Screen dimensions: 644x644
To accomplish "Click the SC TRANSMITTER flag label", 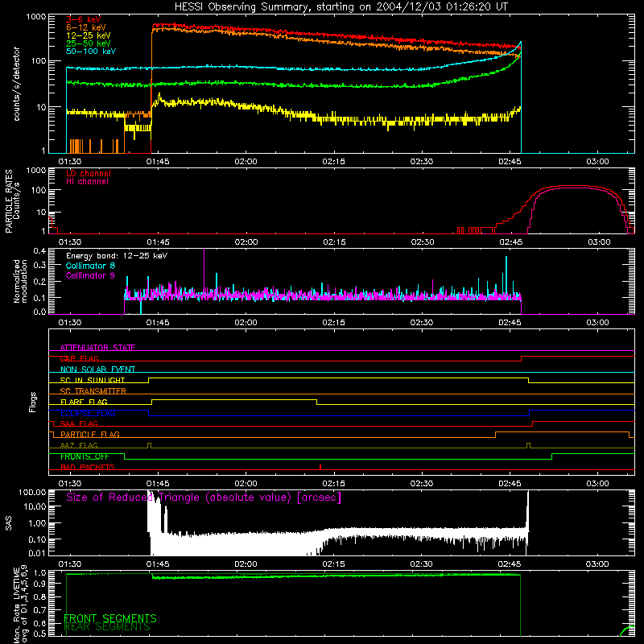I will [x=93, y=391].
